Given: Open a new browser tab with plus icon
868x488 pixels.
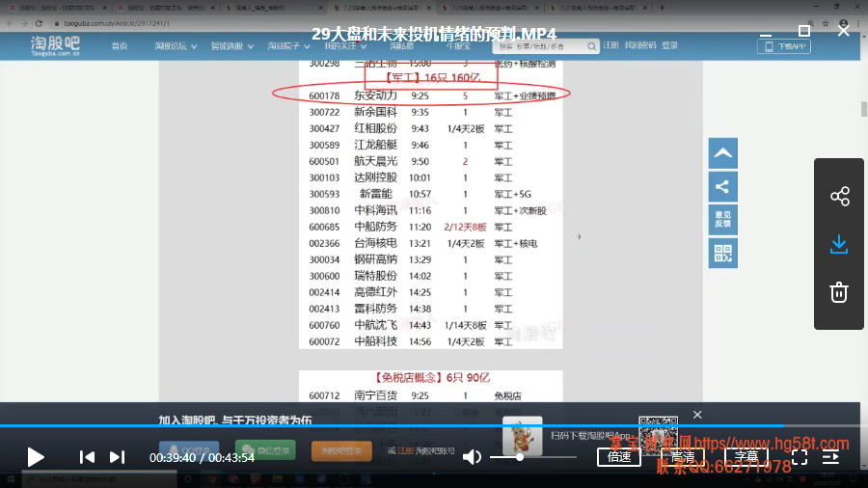Looking at the screenshot, I should [662, 8].
